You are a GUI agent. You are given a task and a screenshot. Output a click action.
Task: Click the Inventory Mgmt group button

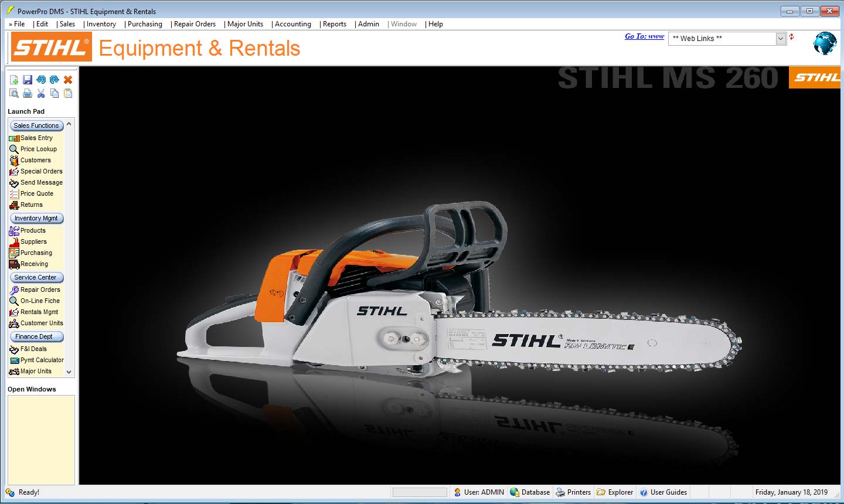[36, 218]
